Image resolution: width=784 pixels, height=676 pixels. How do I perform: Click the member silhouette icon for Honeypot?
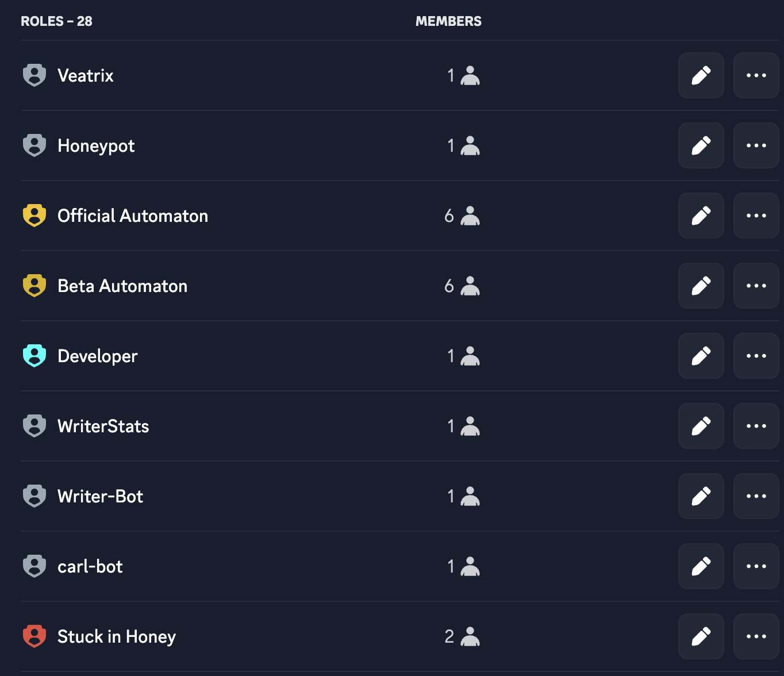470,145
